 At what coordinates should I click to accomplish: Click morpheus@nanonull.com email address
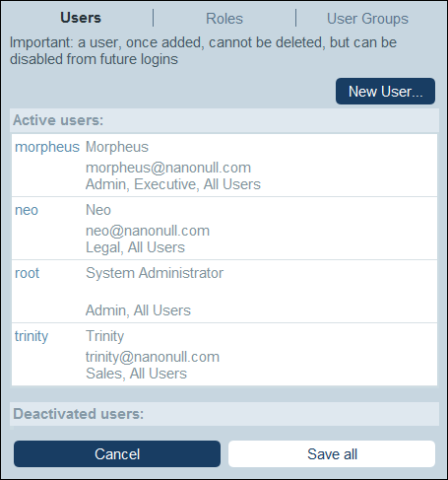tap(168, 168)
